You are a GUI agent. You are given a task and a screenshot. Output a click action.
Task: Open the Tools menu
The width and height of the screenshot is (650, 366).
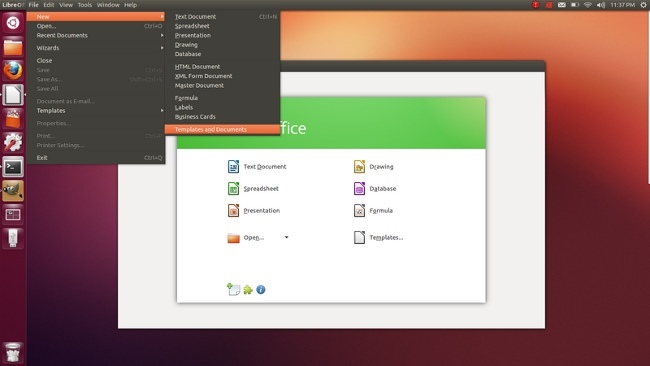tap(85, 5)
